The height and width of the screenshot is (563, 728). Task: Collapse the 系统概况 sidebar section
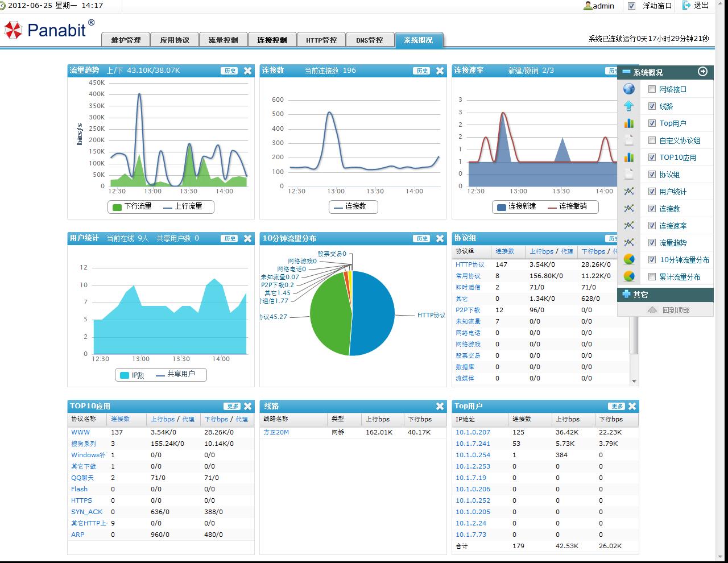pyautogui.click(x=626, y=72)
